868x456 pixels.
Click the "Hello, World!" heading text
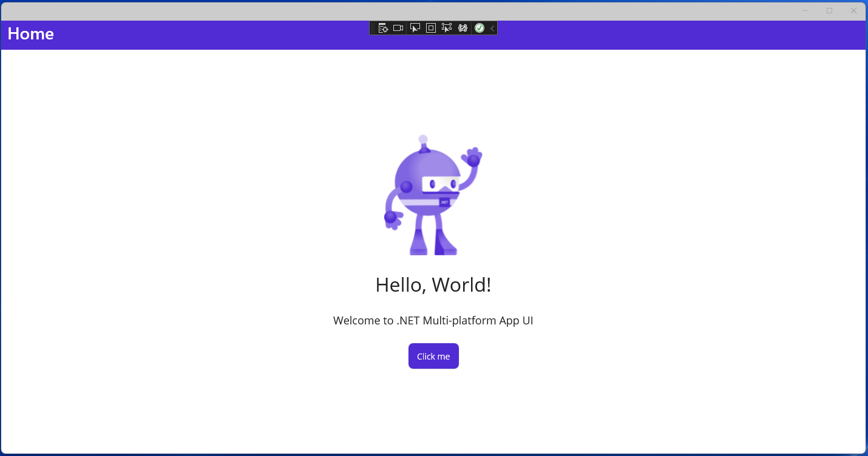[x=433, y=284]
